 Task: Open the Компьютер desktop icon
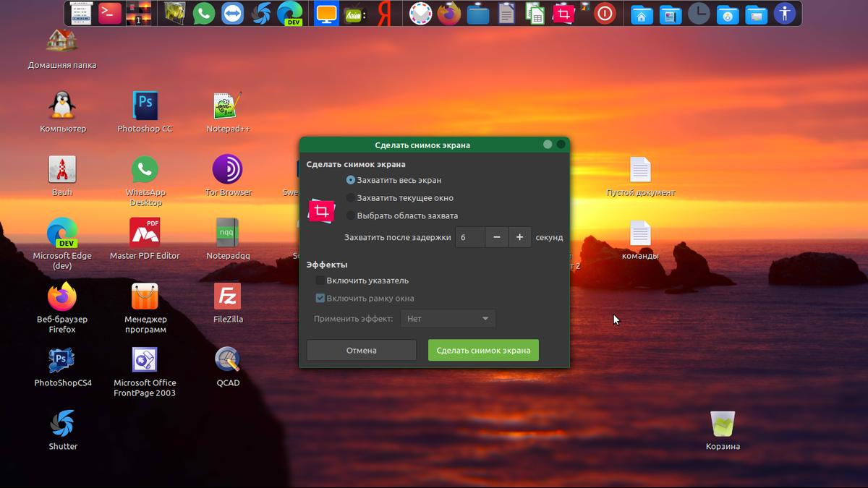(63, 112)
